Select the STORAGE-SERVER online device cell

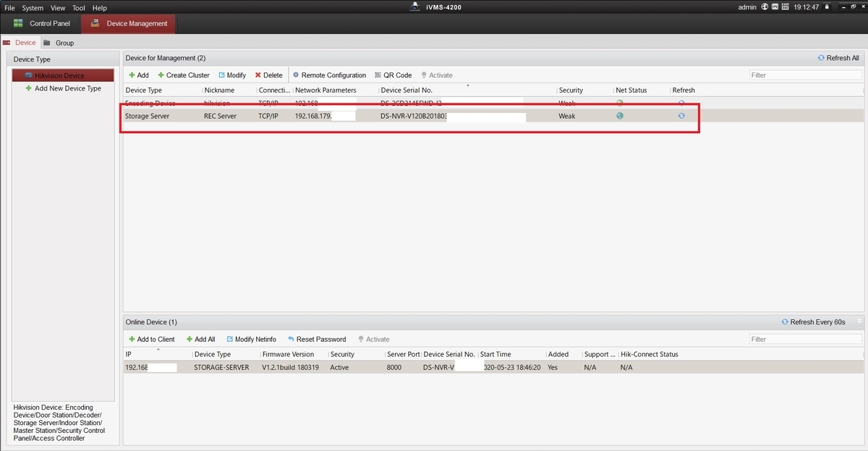point(221,368)
